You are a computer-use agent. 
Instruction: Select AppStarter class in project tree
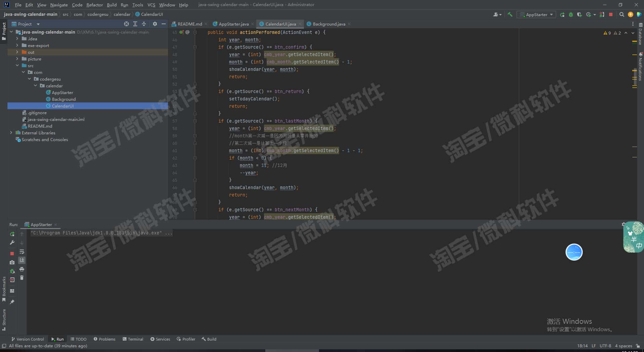[x=62, y=92]
